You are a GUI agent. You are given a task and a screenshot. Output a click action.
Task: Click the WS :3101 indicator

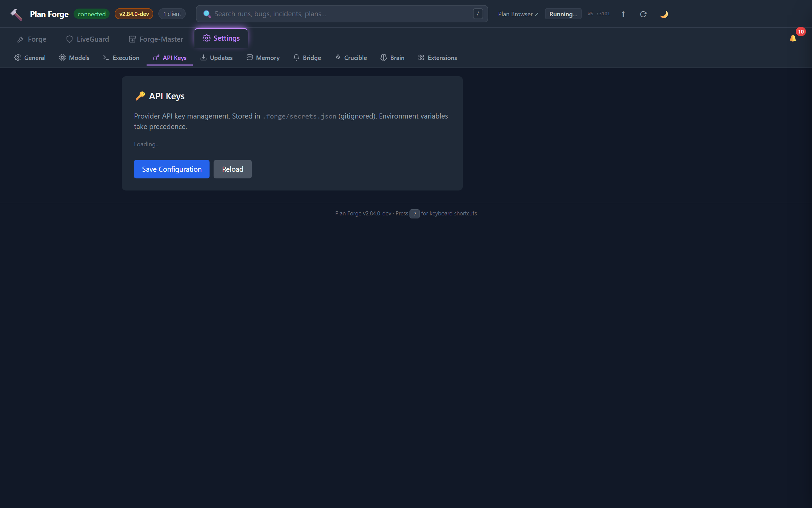[x=599, y=14]
